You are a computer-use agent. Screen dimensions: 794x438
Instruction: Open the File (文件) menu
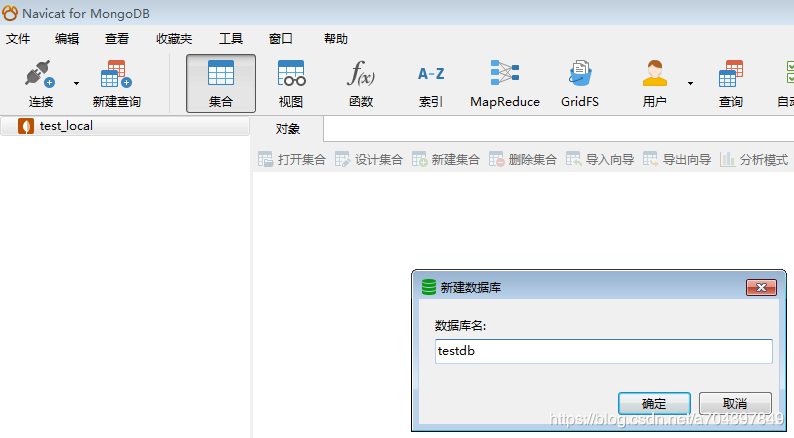coord(18,39)
